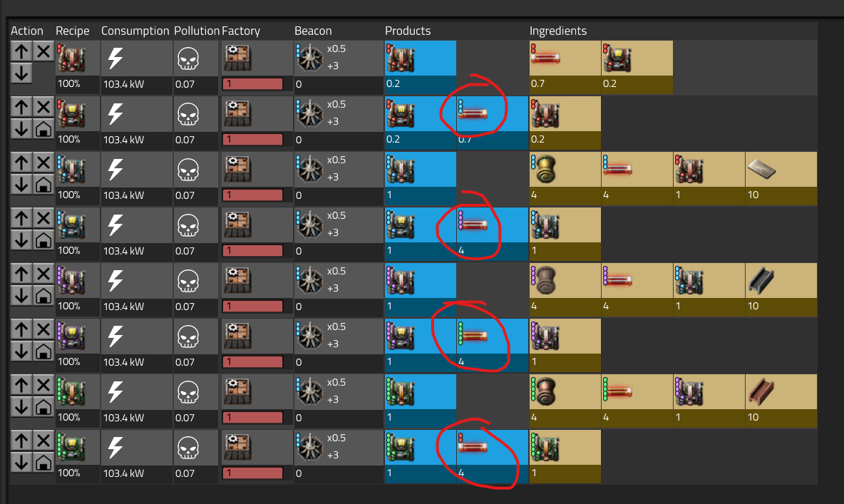Remove the first recipe row with its X button

(x=43, y=52)
